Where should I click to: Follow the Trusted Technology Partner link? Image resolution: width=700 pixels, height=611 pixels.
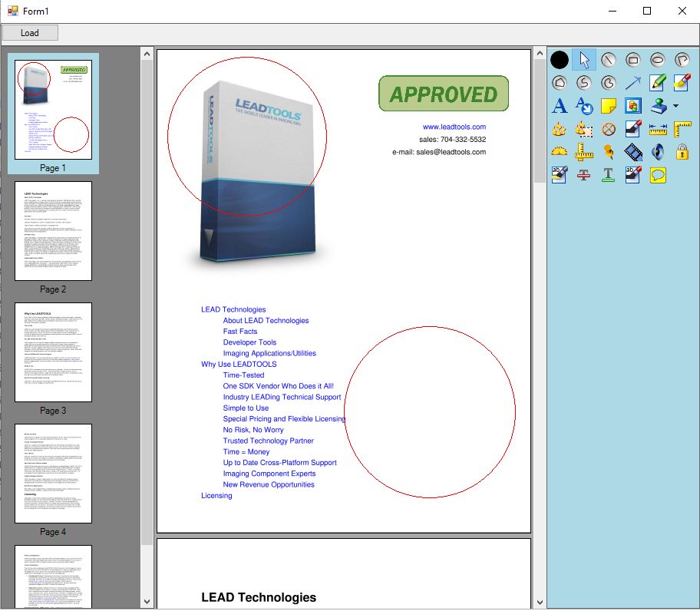point(269,441)
